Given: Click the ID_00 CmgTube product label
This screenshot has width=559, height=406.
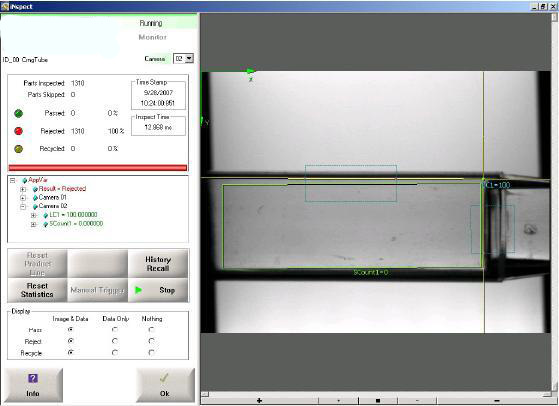Looking at the screenshot, I should click(x=25, y=60).
